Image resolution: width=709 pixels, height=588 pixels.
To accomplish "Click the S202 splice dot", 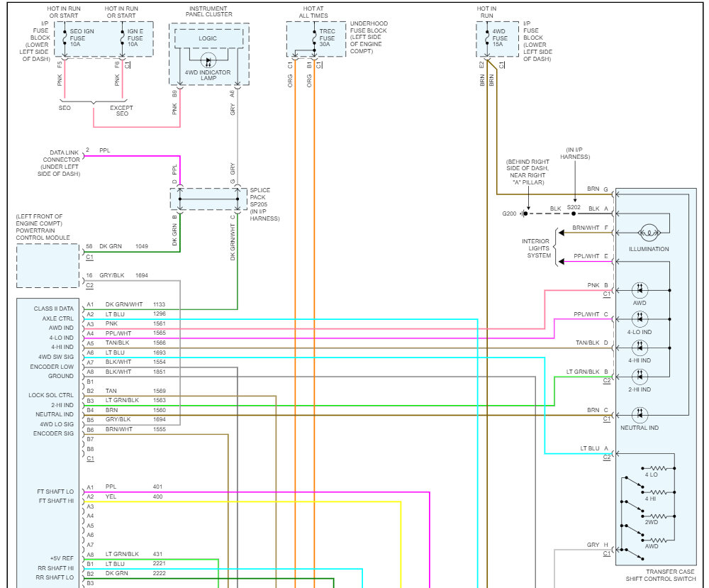I will [574, 213].
